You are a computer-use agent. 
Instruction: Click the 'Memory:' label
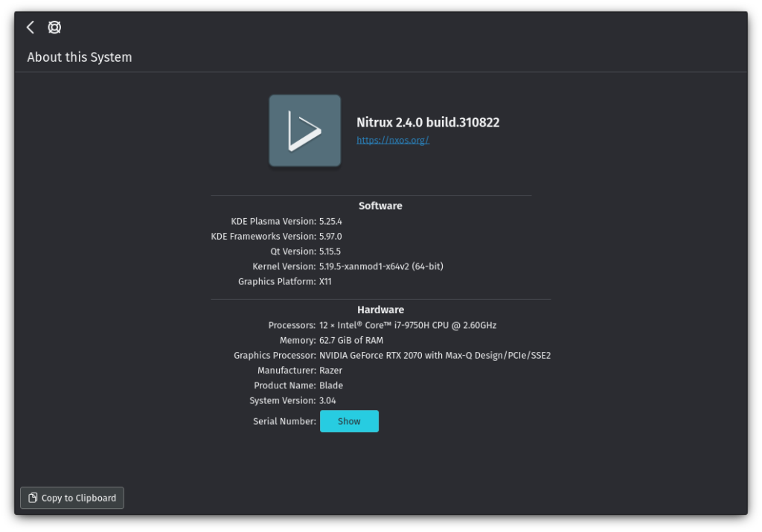point(298,341)
